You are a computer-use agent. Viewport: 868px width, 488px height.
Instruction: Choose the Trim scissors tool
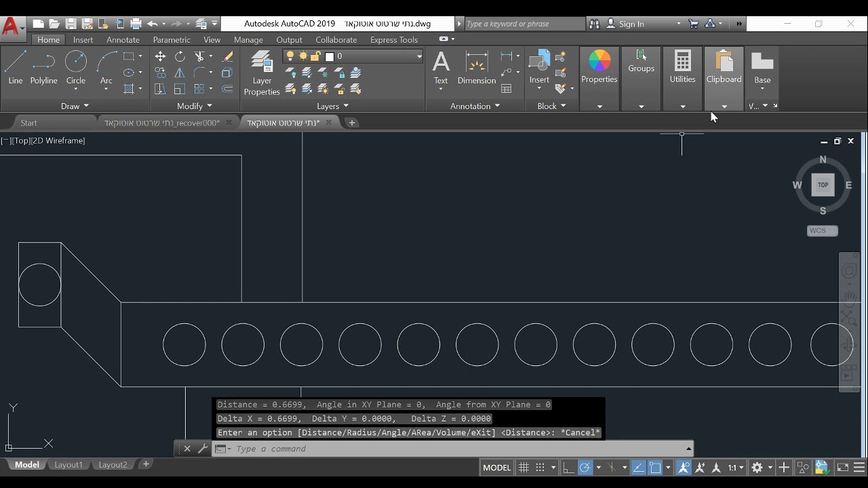199,56
